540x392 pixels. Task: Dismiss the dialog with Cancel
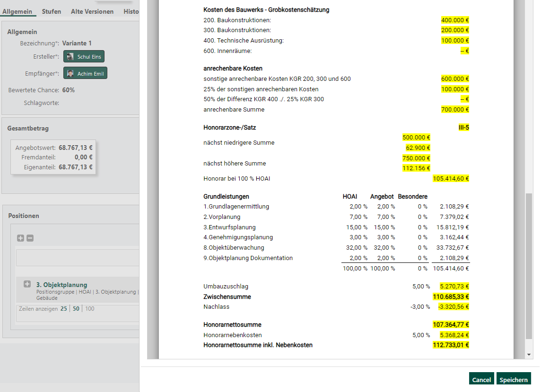(x=481, y=379)
